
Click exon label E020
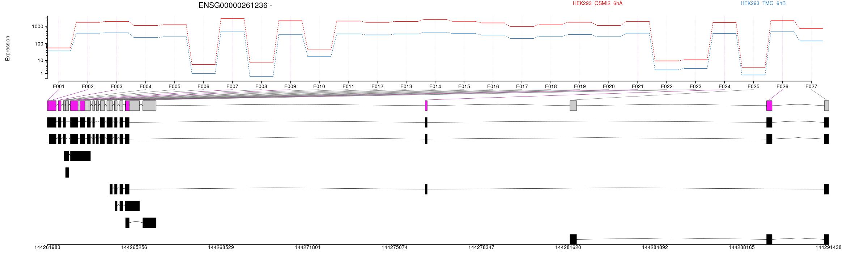(x=609, y=87)
